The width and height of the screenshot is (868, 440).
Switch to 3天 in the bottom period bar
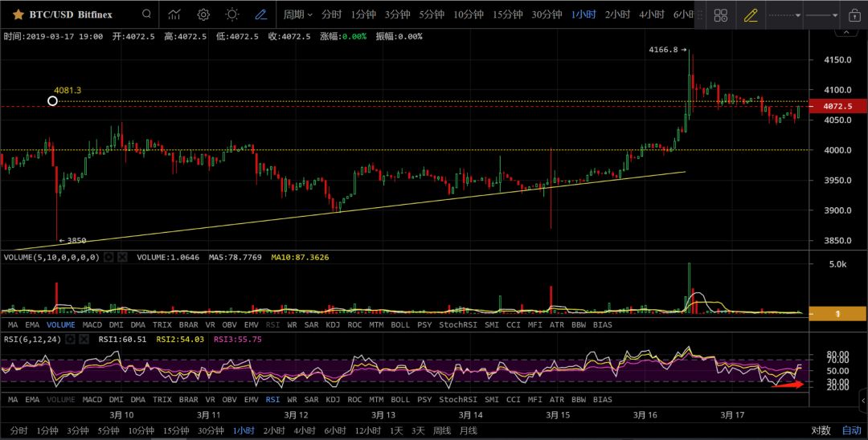tap(418, 430)
